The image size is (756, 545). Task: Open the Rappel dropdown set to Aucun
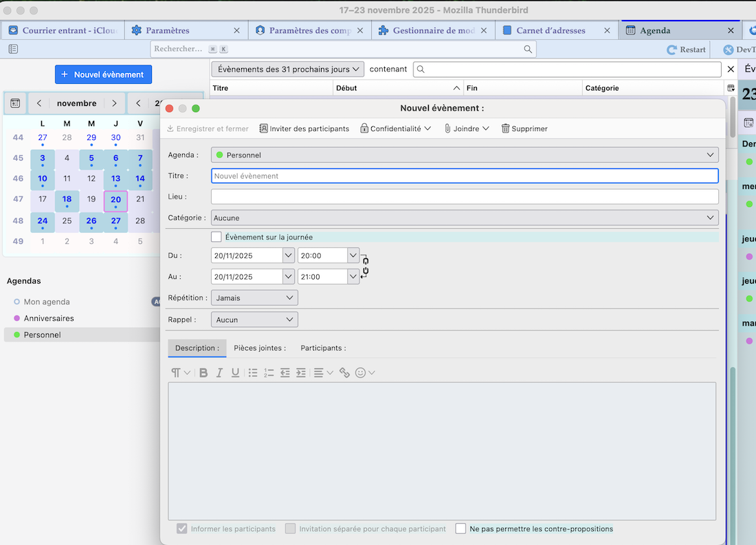(x=254, y=320)
